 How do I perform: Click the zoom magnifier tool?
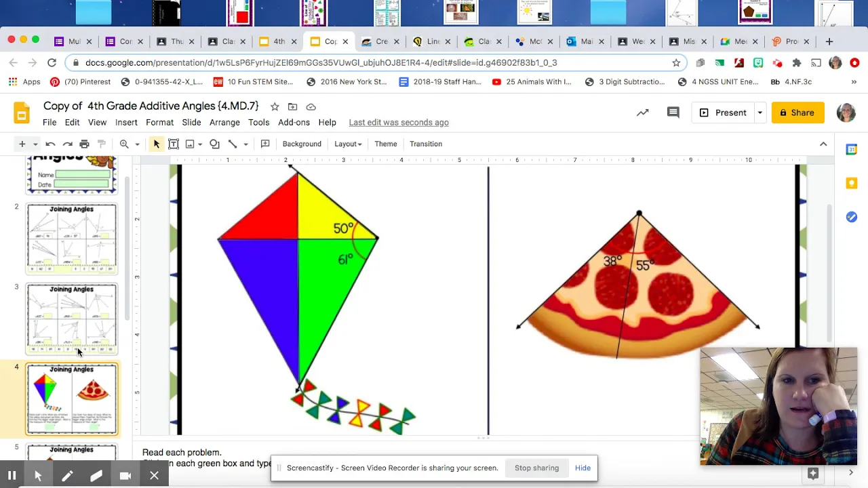124,144
